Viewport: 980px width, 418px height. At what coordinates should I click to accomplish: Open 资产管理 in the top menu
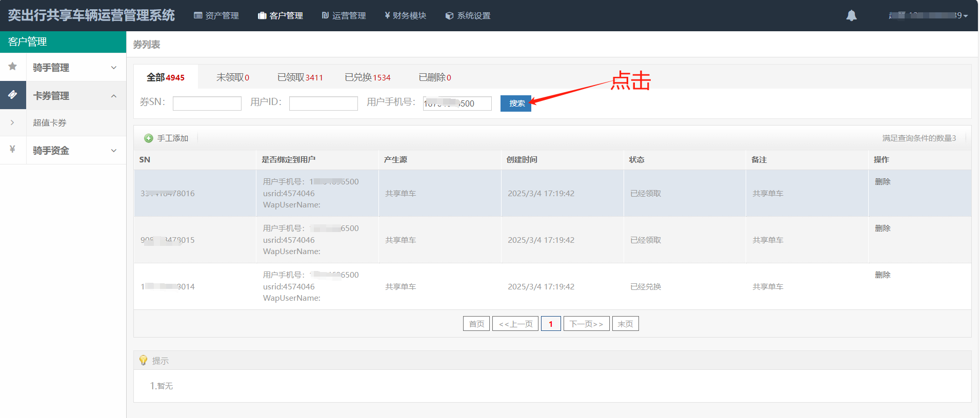pos(216,16)
